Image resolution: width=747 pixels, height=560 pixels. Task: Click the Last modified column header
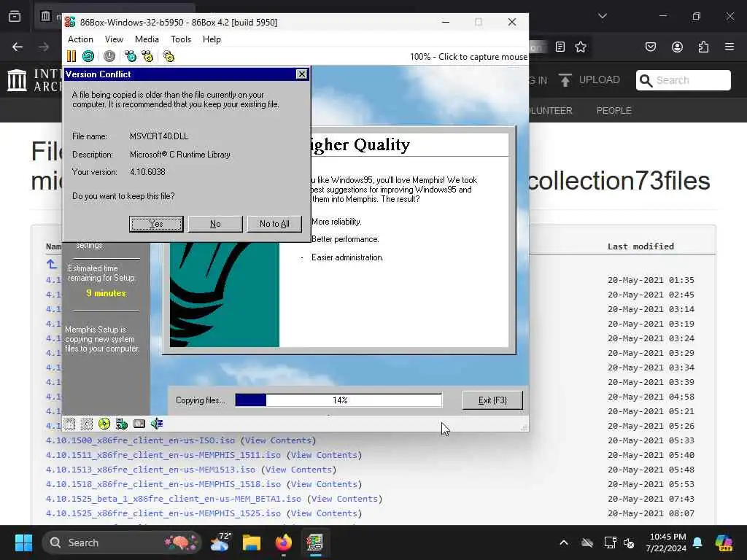(640, 246)
